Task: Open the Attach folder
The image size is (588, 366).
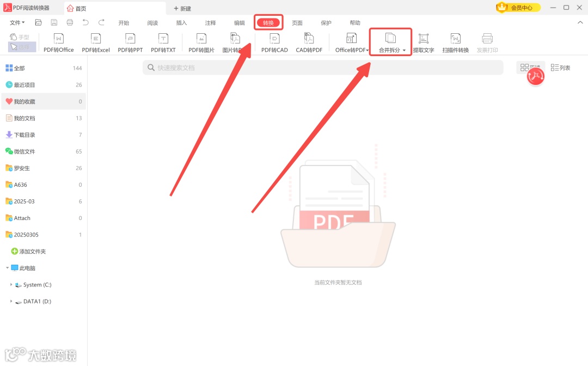Action: tap(44, 218)
